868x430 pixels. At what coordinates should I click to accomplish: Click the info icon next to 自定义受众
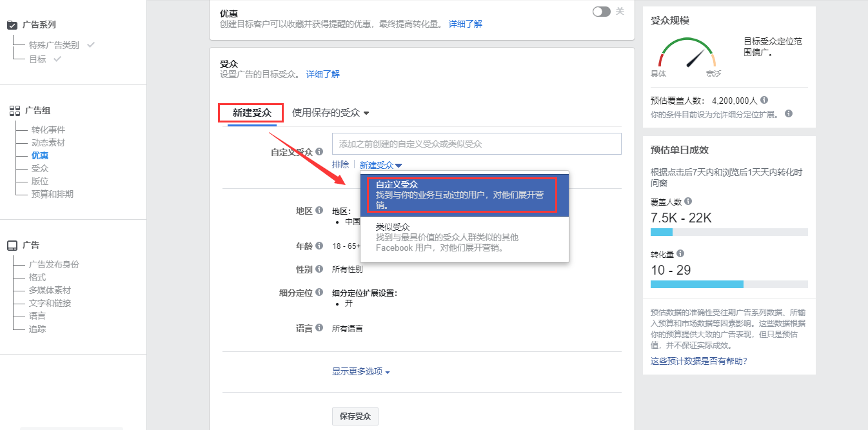(319, 151)
